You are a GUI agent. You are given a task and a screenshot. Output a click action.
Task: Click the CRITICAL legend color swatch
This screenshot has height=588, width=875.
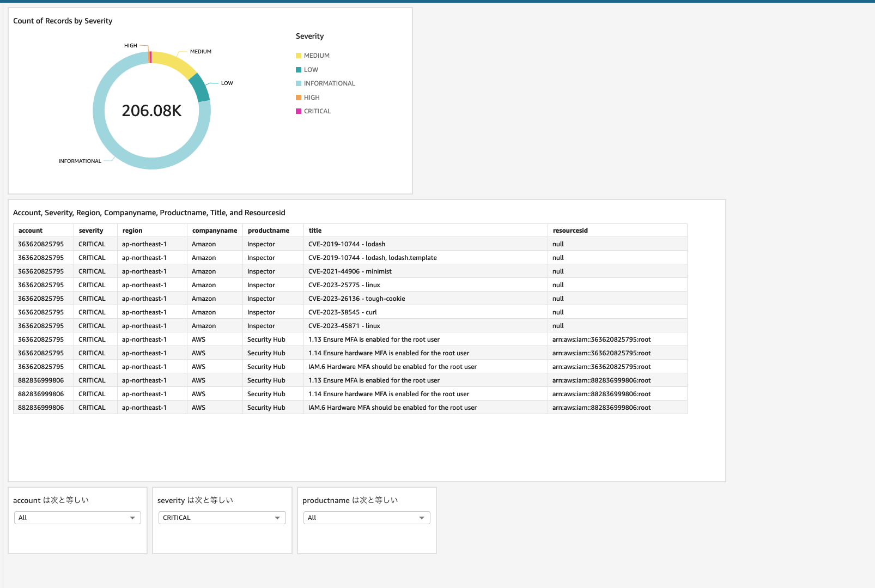point(299,111)
